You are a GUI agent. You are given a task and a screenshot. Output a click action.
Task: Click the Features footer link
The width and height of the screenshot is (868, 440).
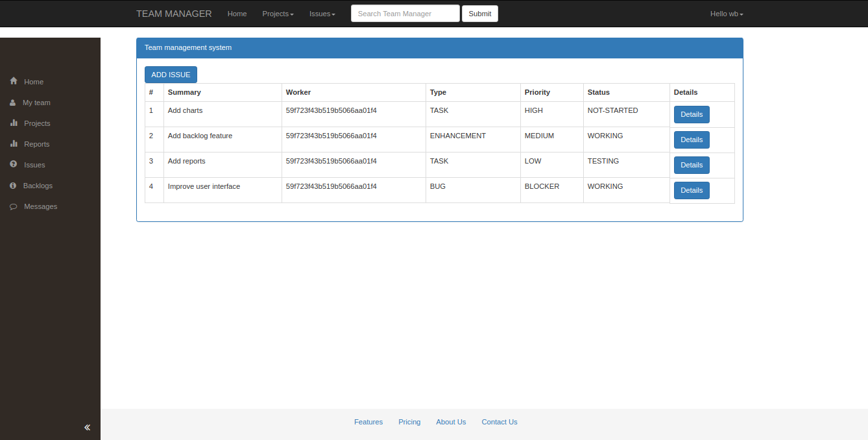tap(368, 422)
